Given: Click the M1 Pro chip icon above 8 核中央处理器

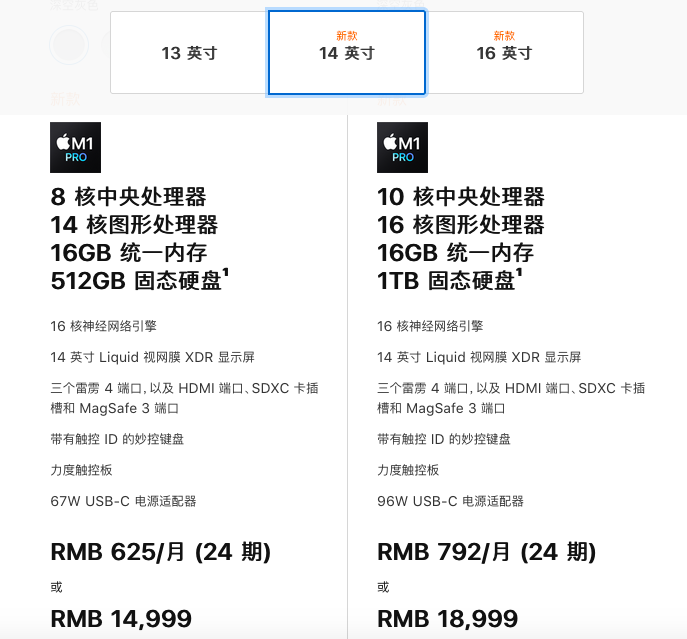Looking at the screenshot, I should coord(75,148).
